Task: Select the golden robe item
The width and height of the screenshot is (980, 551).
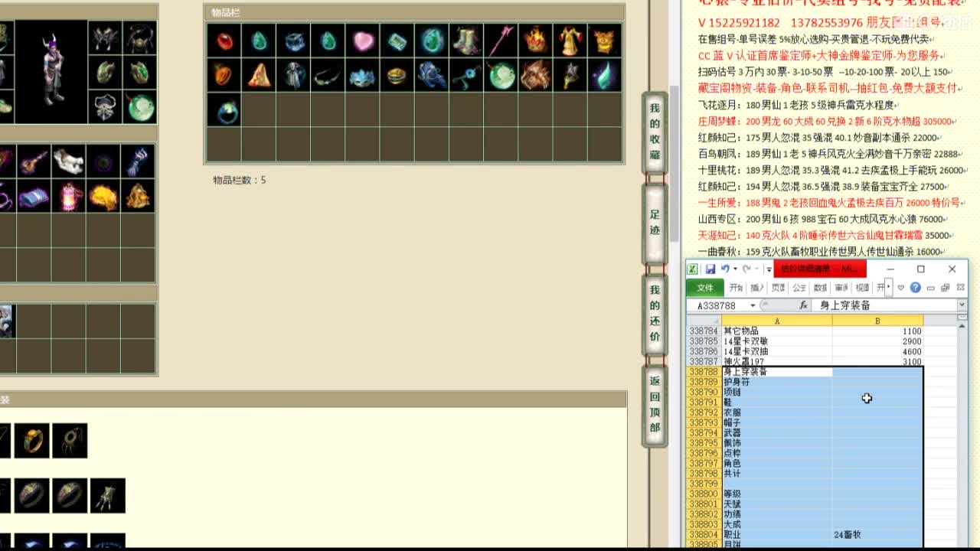Action: (x=570, y=41)
